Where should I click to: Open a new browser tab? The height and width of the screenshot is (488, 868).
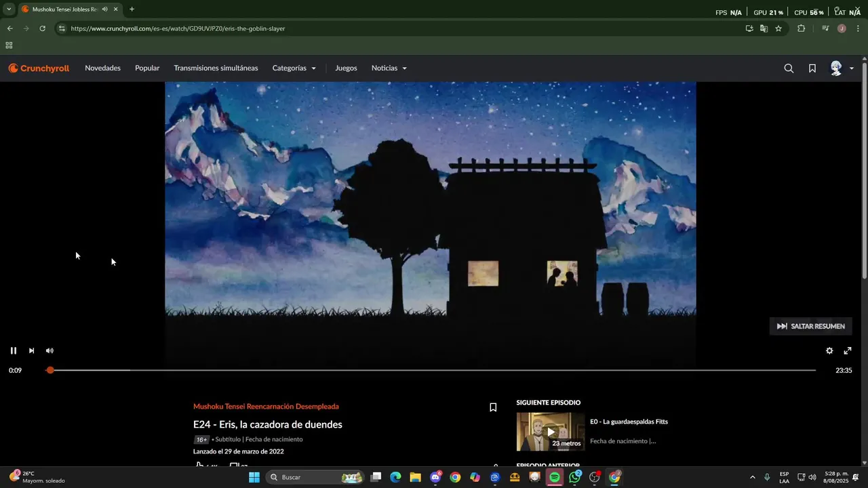(132, 9)
